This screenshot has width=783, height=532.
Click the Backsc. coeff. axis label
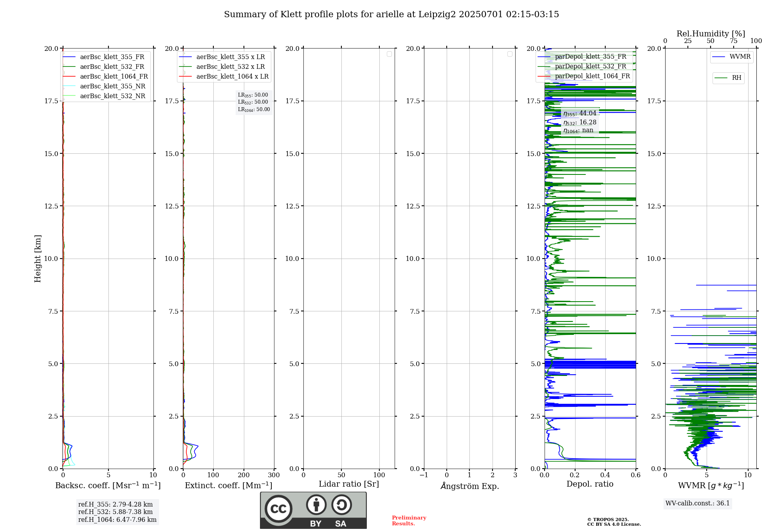(108, 485)
